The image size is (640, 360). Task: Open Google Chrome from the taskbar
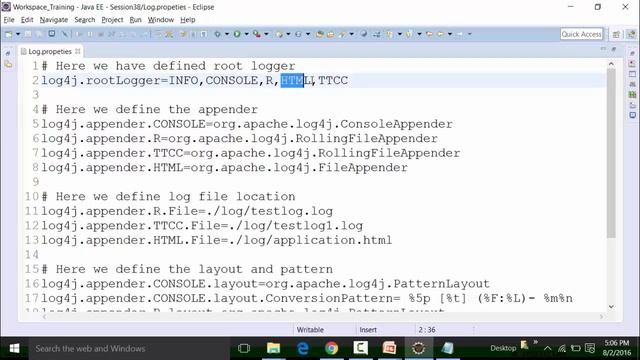[x=331, y=349]
